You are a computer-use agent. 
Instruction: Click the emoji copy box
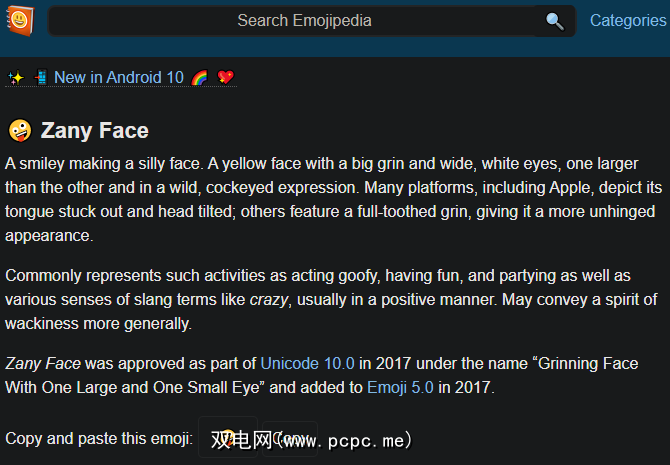pyautogui.click(x=228, y=438)
